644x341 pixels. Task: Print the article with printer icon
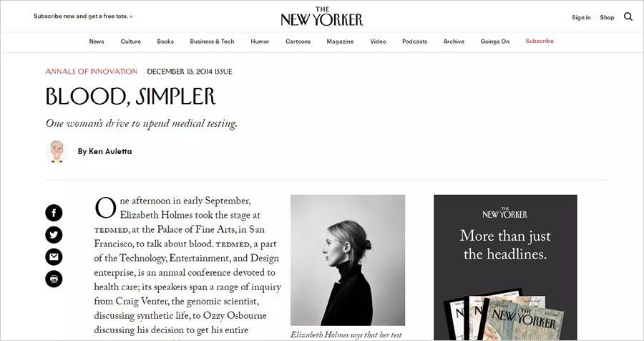(x=54, y=279)
